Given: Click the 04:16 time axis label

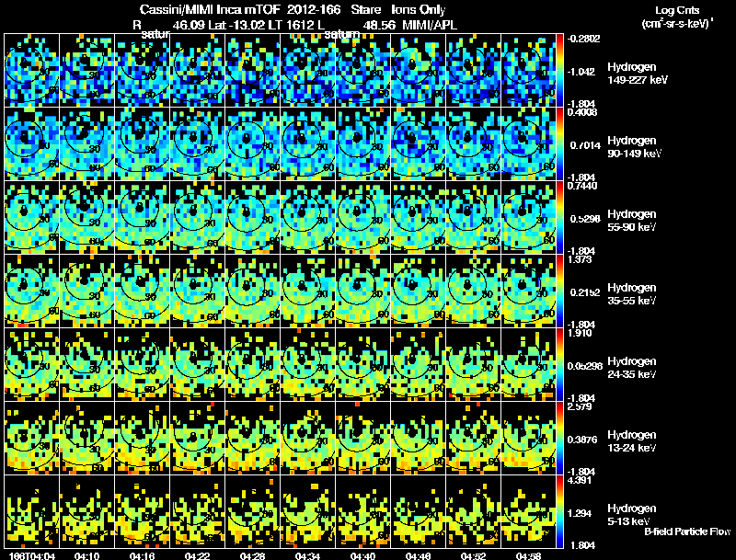Looking at the screenshot, I should point(143,555).
